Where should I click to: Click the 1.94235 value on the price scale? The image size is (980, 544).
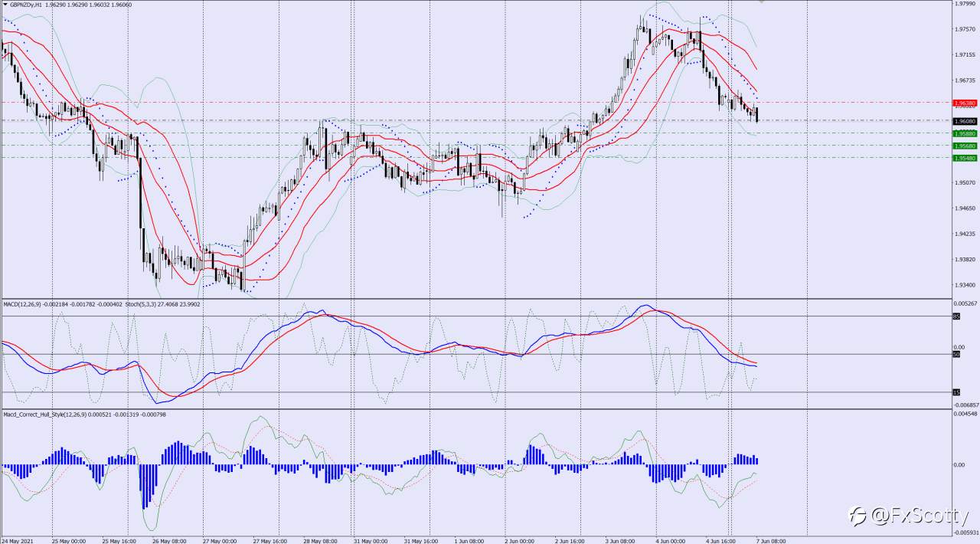pyautogui.click(x=965, y=234)
